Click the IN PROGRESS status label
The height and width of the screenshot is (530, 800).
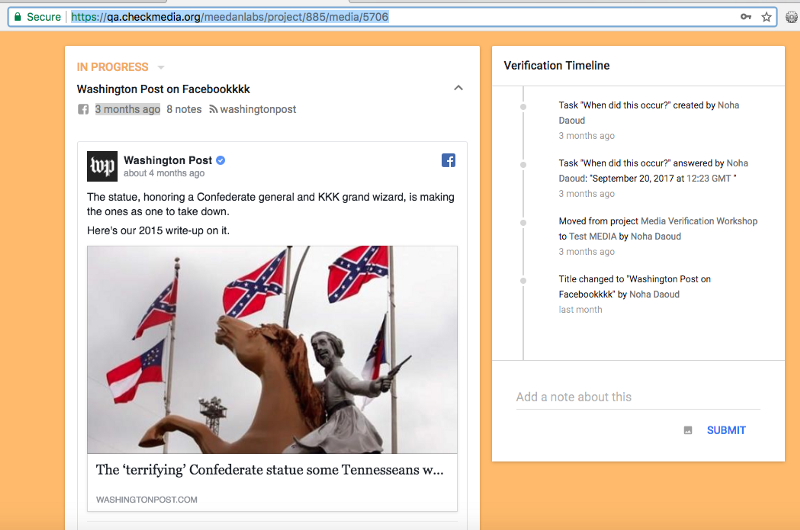pyautogui.click(x=112, y=67)
